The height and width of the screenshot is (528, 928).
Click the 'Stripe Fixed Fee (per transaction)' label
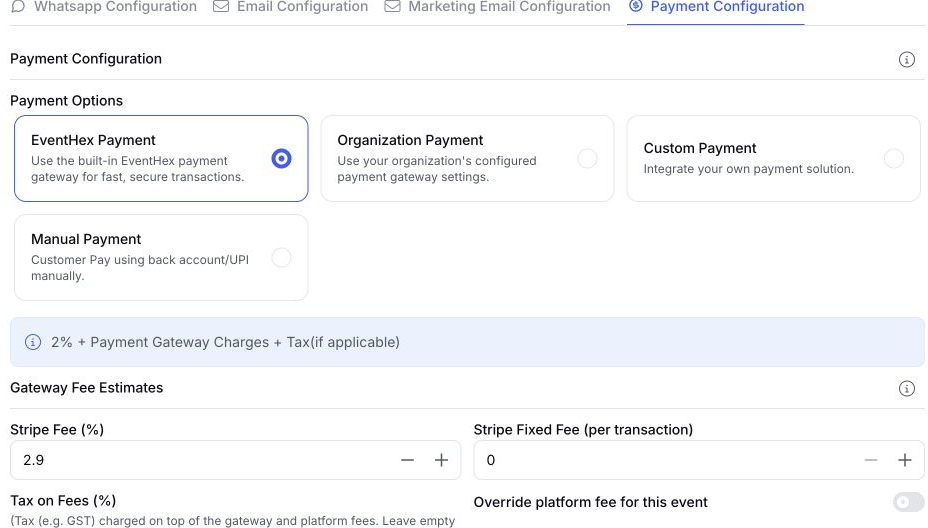point(583,430)
